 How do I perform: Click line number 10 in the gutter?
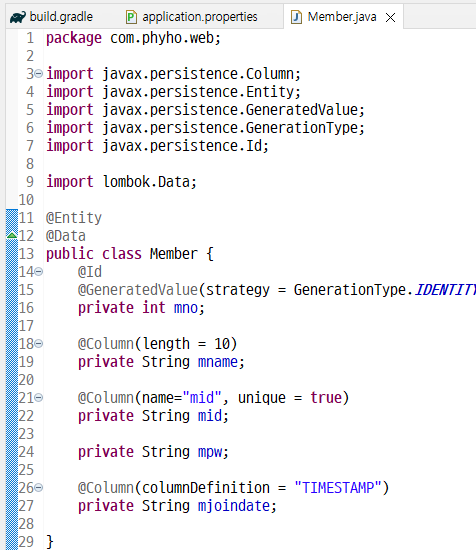(26, 200)
